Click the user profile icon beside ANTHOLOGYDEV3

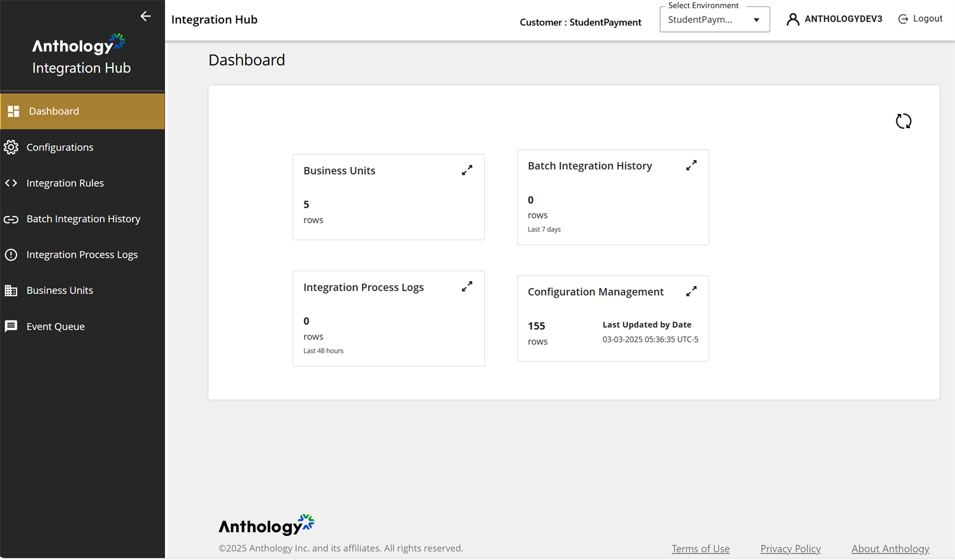click(793, 19)
